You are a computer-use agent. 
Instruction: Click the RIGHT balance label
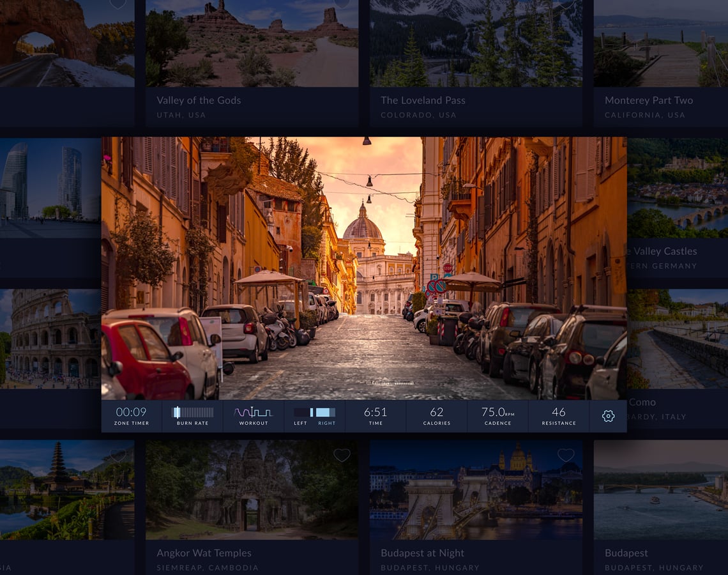point(327,423)
